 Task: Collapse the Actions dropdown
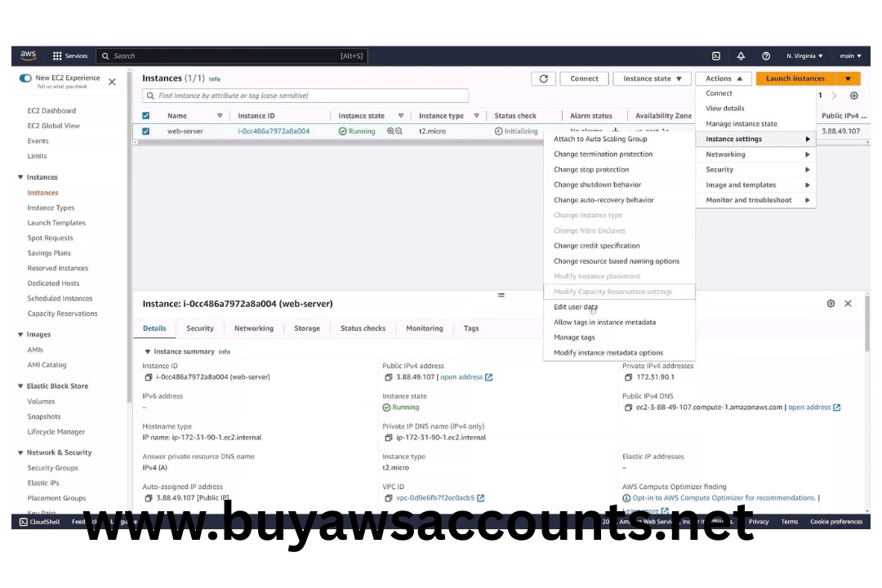tap(724, 78)
